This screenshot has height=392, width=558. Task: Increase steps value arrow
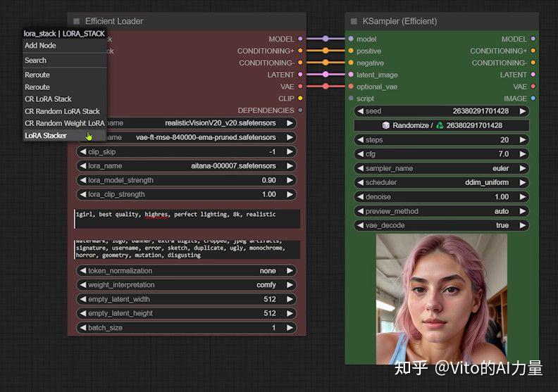pyautogui.click(x=522, y=139)
